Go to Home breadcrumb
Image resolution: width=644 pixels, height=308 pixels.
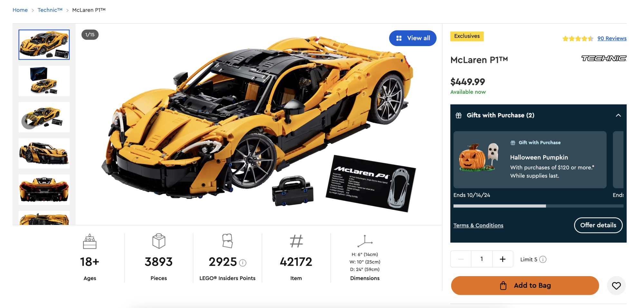20,10
